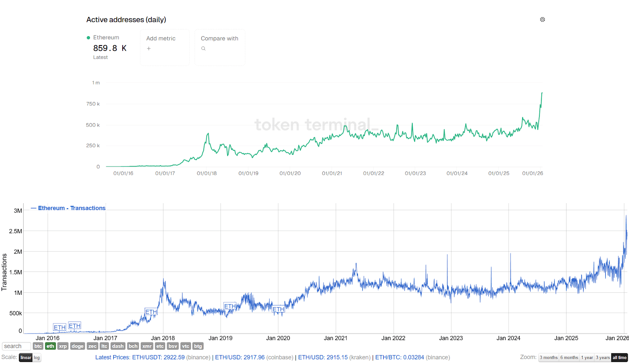Open the ETH/BTC binance price link
Screen dimensions: 629x364
pos(399,357)
